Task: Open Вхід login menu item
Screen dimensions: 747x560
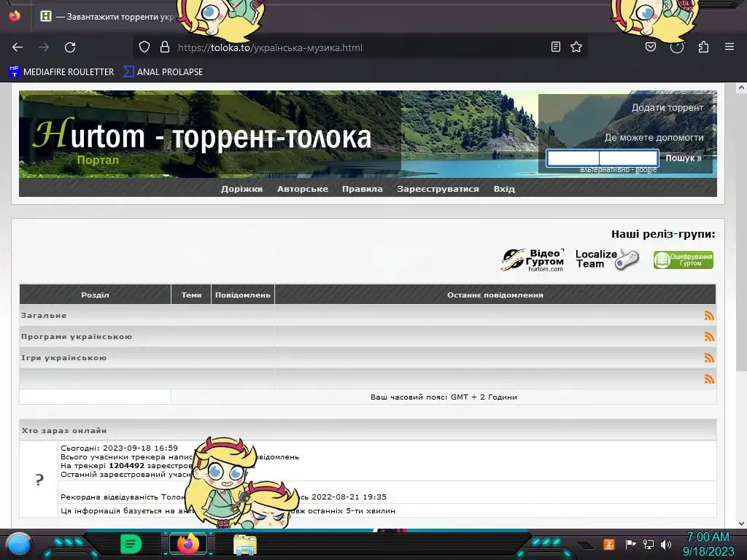Action: (x=504, y=189)
